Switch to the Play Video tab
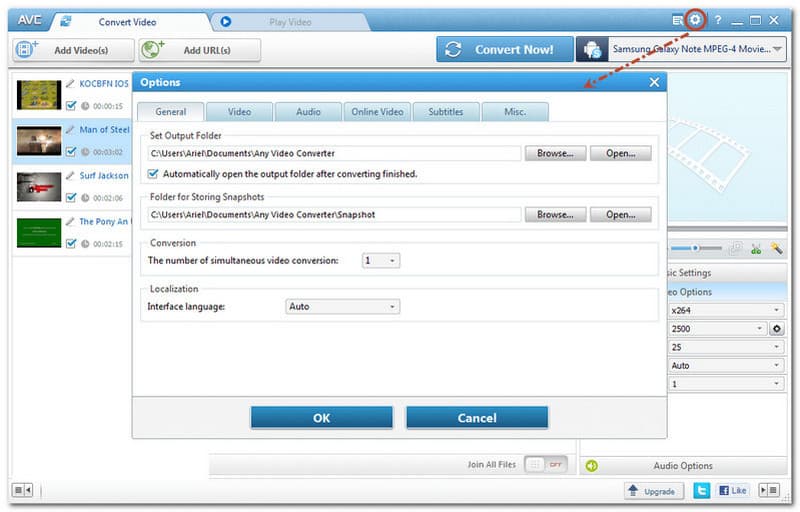800x512 pixels. coord(290,22)
